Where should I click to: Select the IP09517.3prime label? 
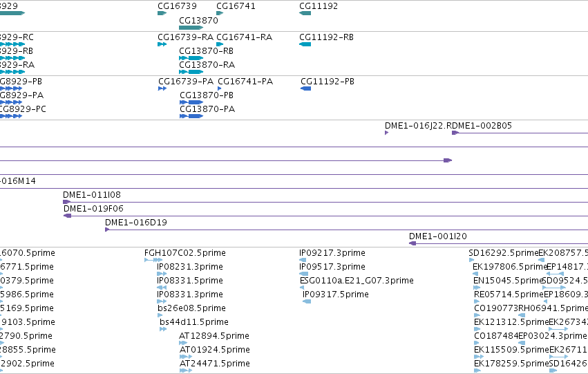click(332, 267)
